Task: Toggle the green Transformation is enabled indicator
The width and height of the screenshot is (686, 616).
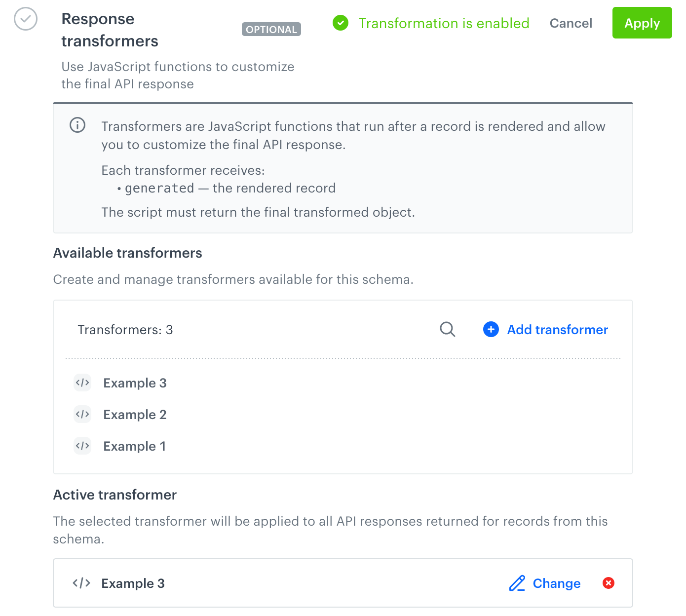Action: pyautogui.click(x=431, y=23)
